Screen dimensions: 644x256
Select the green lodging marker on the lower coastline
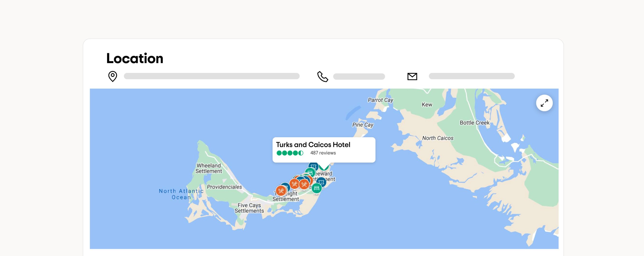[317, 188]
